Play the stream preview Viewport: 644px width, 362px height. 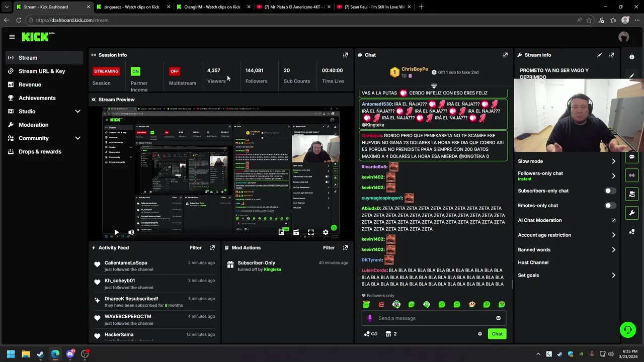point(116,232)
